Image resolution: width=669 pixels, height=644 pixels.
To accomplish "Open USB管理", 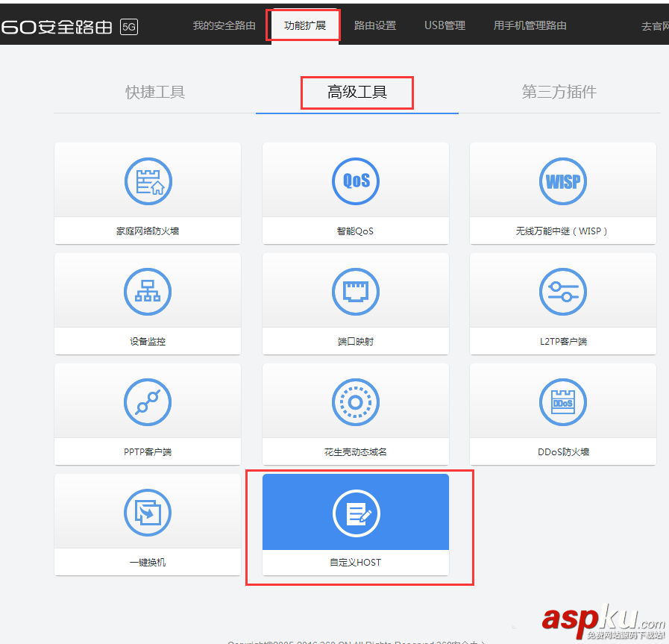I will [445, 25].
